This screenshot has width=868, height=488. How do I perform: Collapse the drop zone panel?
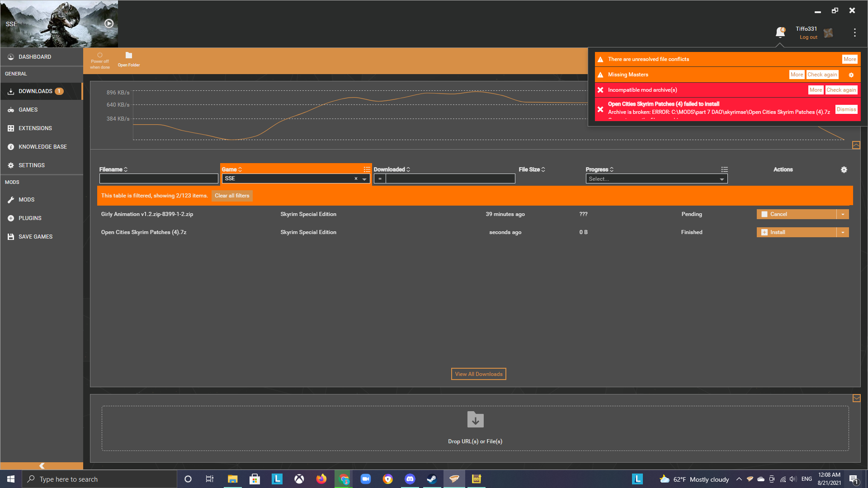tap(856, 398)
